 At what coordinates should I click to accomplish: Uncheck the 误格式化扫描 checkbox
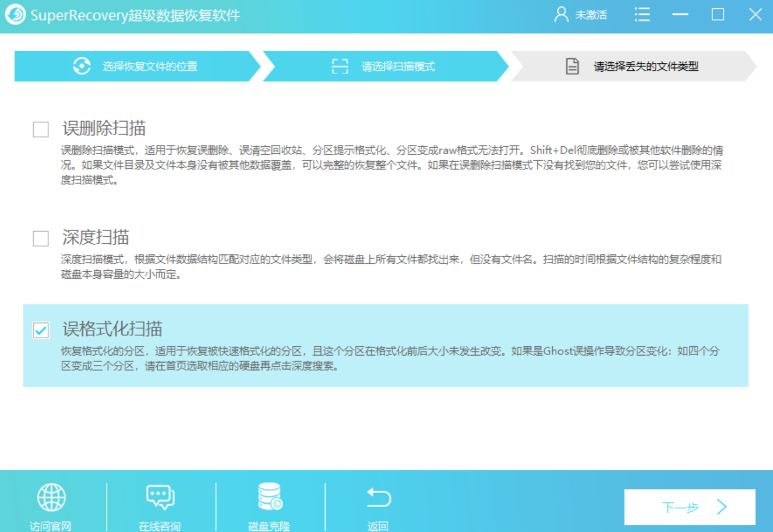click(41, 330)
